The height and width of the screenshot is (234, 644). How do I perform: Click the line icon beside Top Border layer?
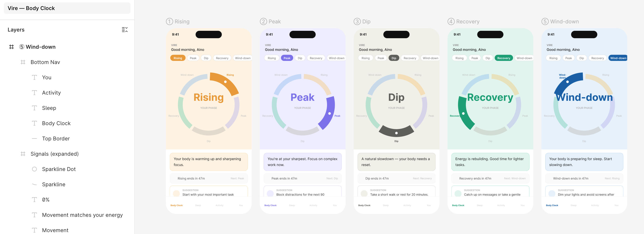click(x=34, y=138)
